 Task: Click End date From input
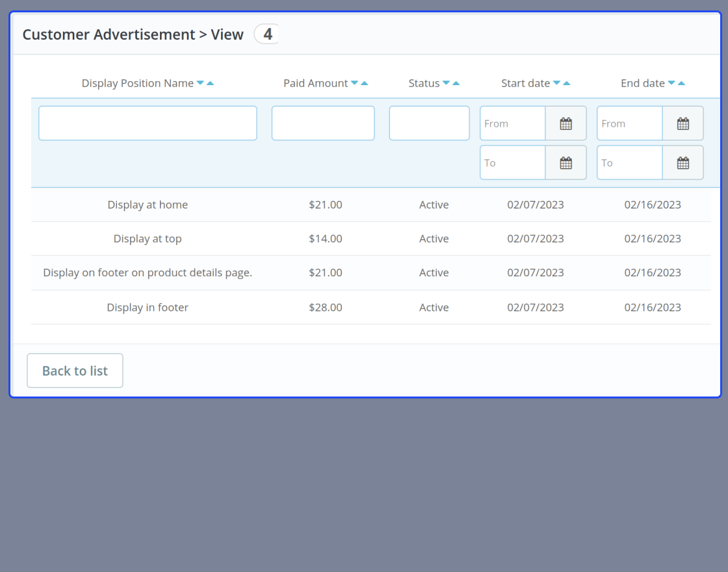[630, 123]
